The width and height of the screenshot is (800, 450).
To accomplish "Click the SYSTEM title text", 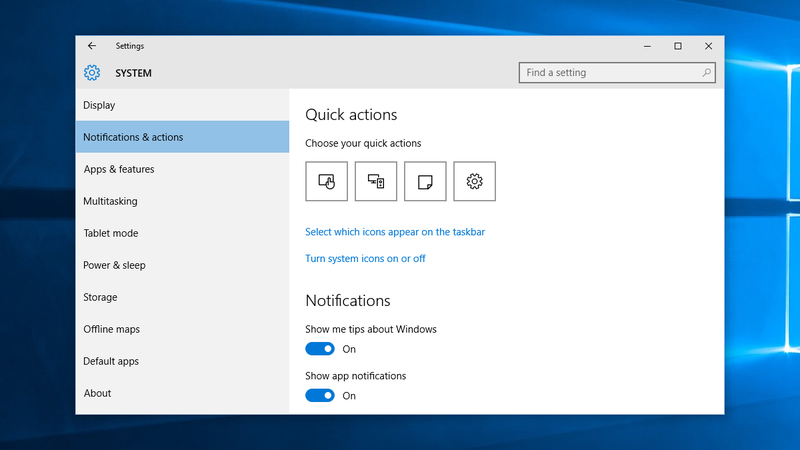I will 133,73.
